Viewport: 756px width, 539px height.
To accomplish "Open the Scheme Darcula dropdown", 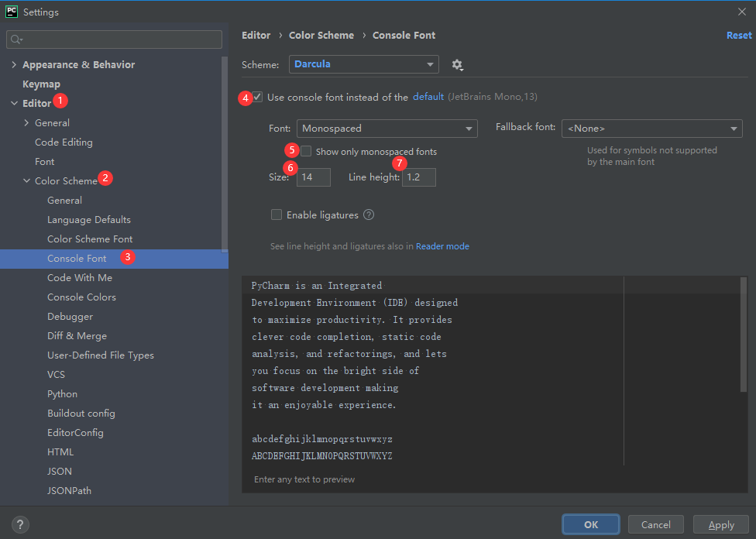I will [364, 64].
